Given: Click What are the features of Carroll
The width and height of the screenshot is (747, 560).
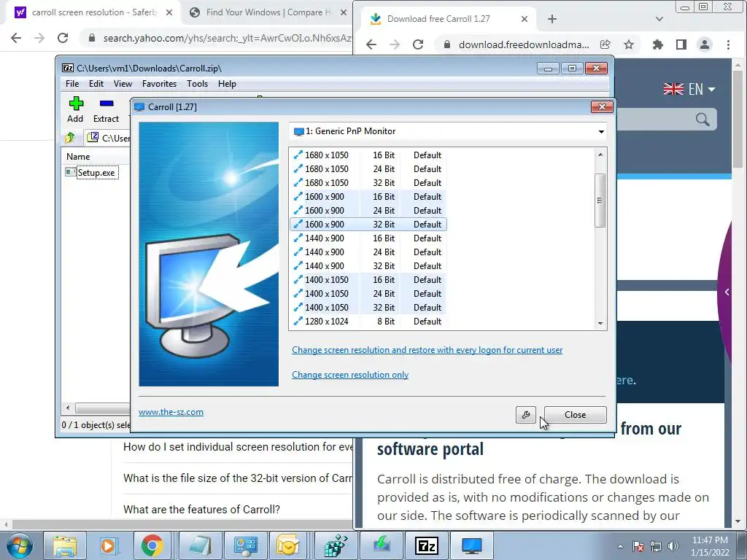Looking at the screenshot, I should (x=201, y=510).
